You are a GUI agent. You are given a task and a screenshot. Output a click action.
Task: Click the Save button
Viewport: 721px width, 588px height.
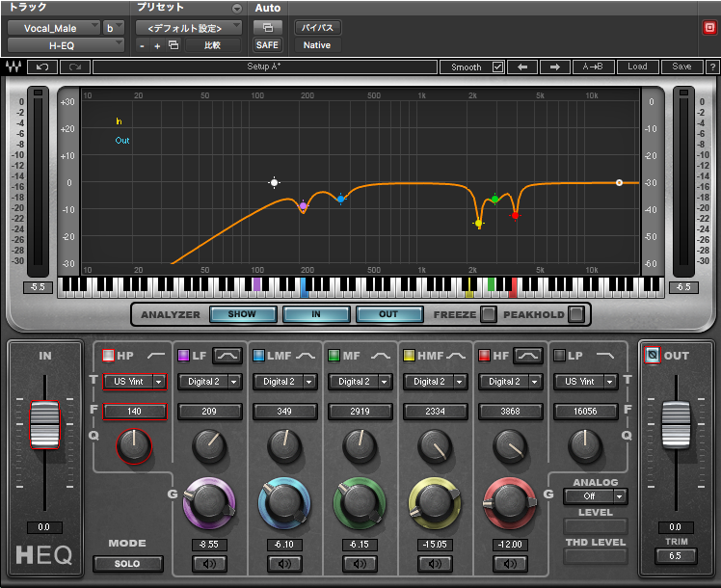[681, 67]
